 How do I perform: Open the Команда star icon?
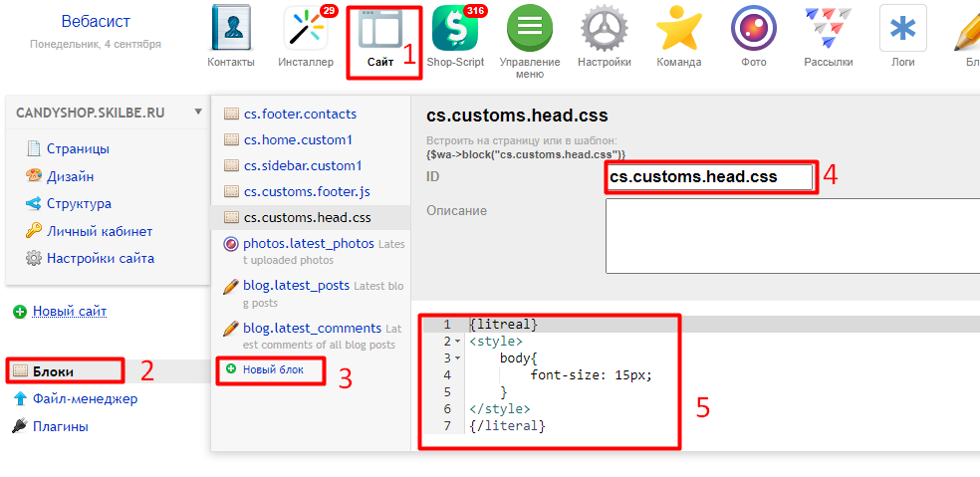[678, 30]
